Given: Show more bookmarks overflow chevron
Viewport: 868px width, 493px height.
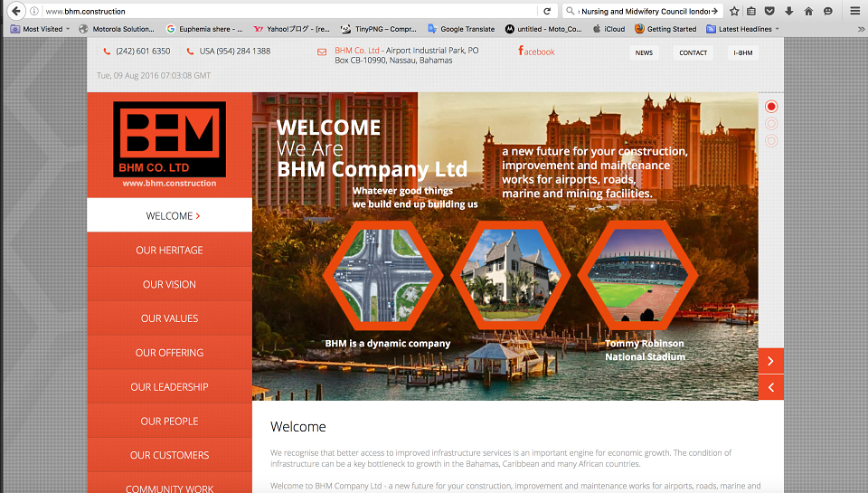Looking at the screenshot, I should (x=862, y=29).
